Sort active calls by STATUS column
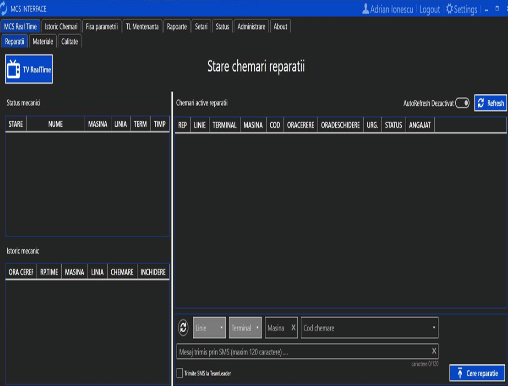 [x=394, y=125]
